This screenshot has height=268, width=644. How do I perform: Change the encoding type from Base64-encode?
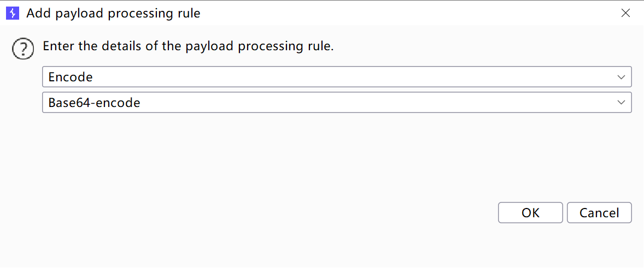(336, 103)
